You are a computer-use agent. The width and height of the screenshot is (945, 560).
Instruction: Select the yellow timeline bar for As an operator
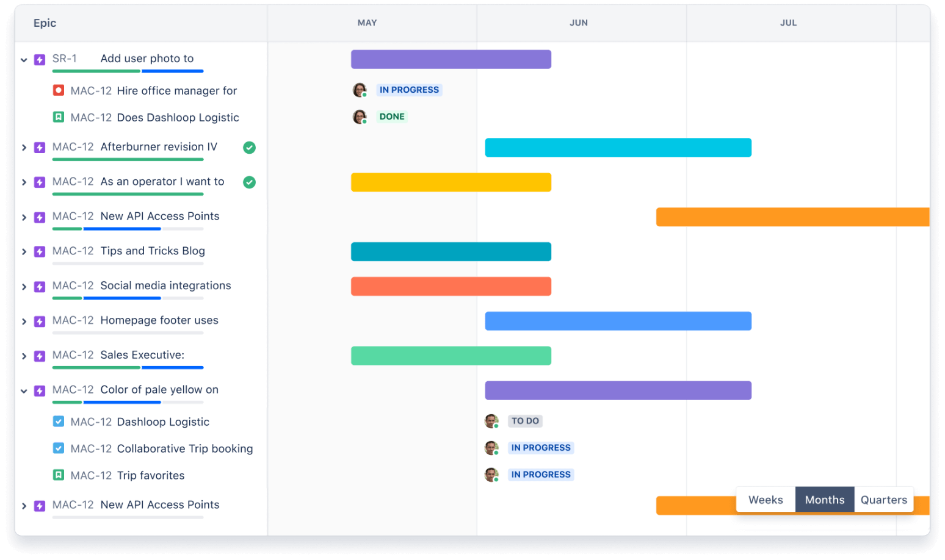451,182
